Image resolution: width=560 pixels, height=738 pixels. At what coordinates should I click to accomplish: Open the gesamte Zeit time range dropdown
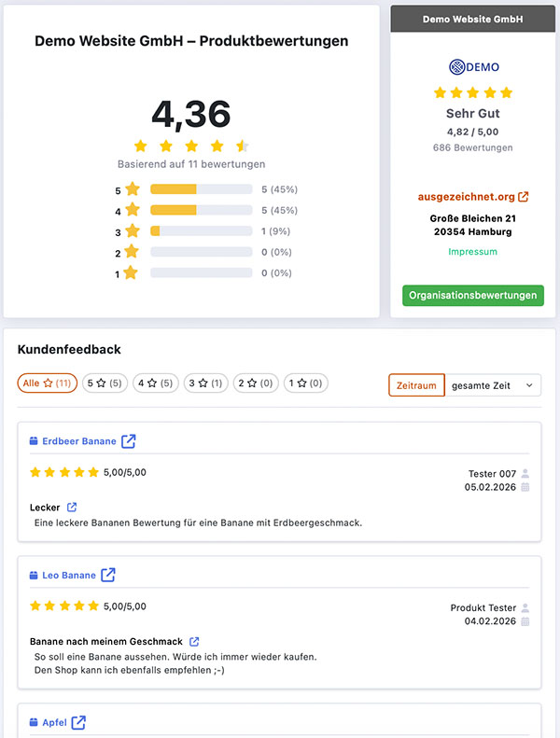(x=493, y=385)
